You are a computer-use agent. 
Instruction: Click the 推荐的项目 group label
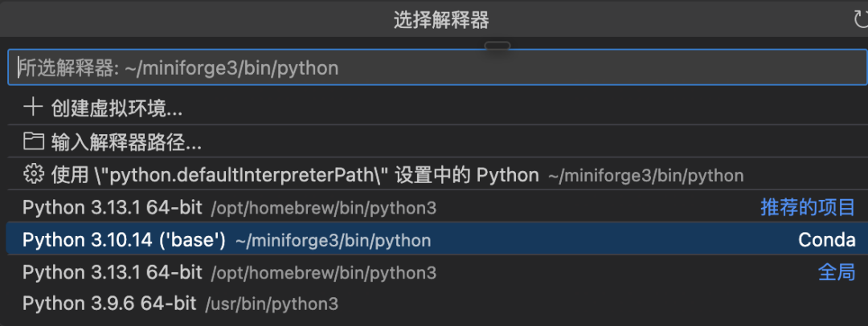pyautogui.click(x=808, y=208)
